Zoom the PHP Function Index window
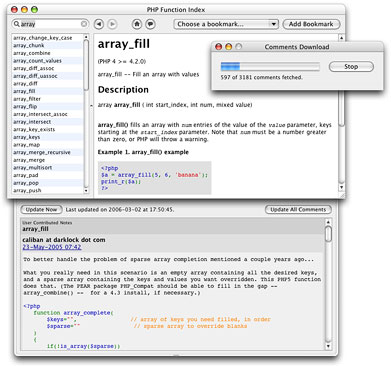Image resolution: width=391 pixels, height=366 pixels. click(x=34, y=10)
